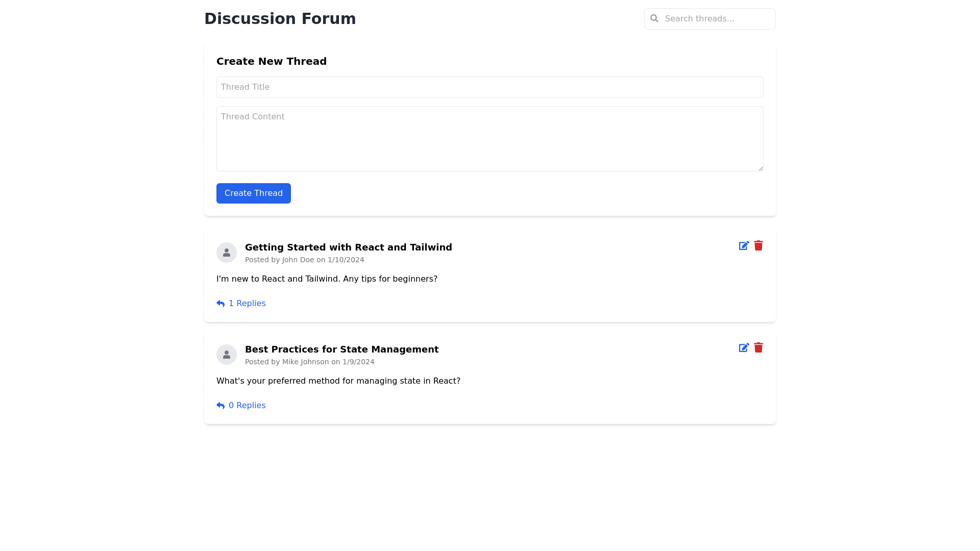
Task: Open Best Practices for State Management title
Action: tap(341, 349)
